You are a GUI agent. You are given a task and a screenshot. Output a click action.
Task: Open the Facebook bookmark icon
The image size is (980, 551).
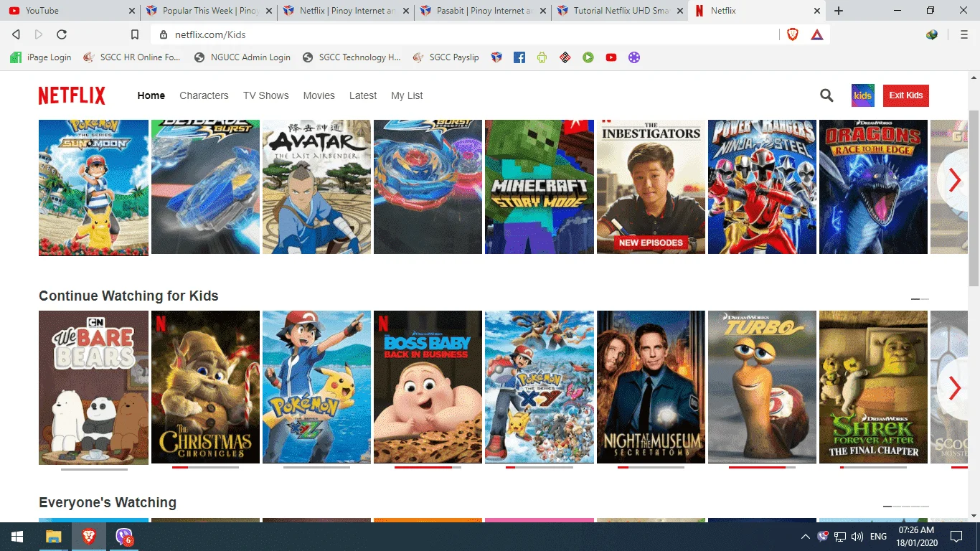(519, 57)
